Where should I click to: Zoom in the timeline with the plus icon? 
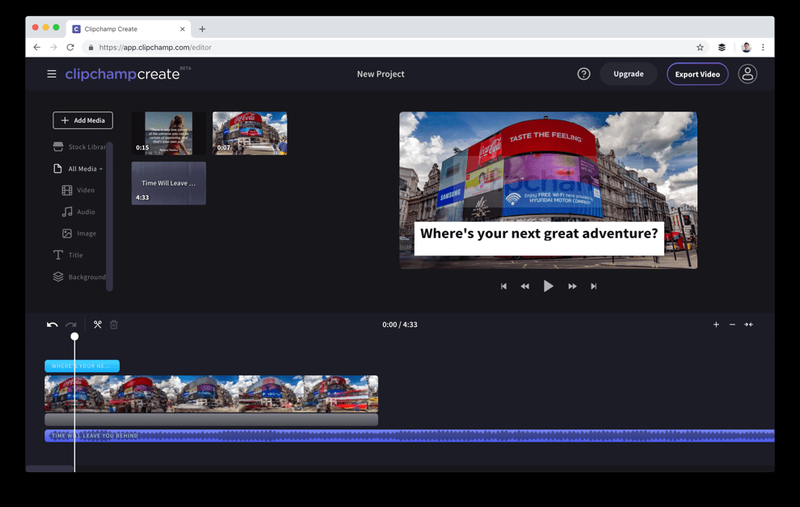[x=716, y=324]
